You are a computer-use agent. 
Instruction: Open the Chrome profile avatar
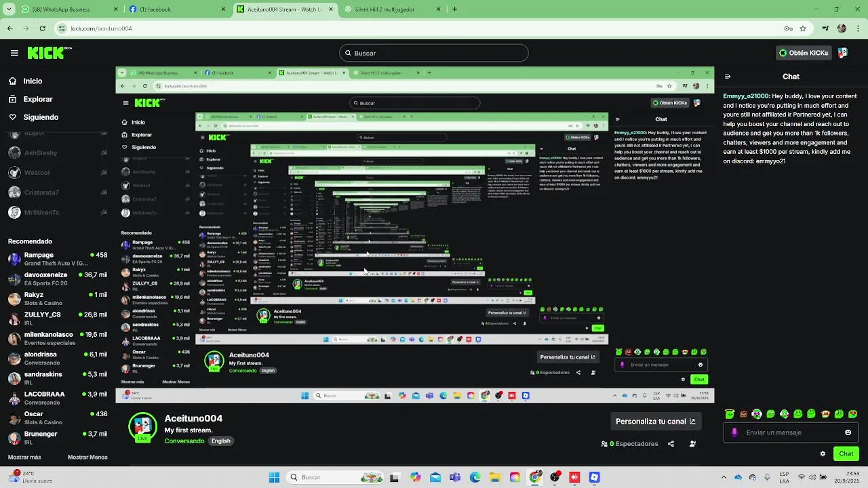click(842, 28)
